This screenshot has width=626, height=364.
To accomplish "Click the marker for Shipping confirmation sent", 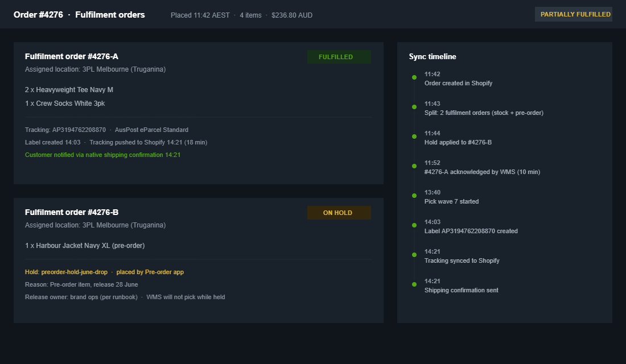I will pyautogui.click(x=414, y=284).
